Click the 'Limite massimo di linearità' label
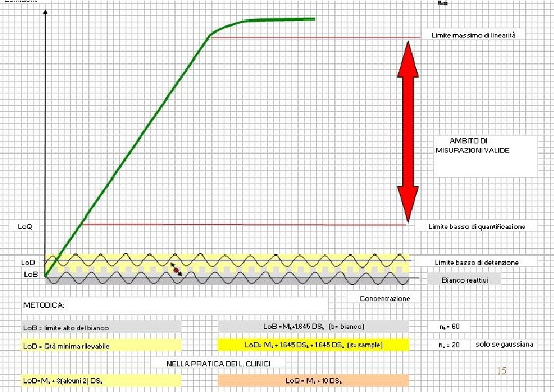 pyautogui.click(x=474, y=36)
